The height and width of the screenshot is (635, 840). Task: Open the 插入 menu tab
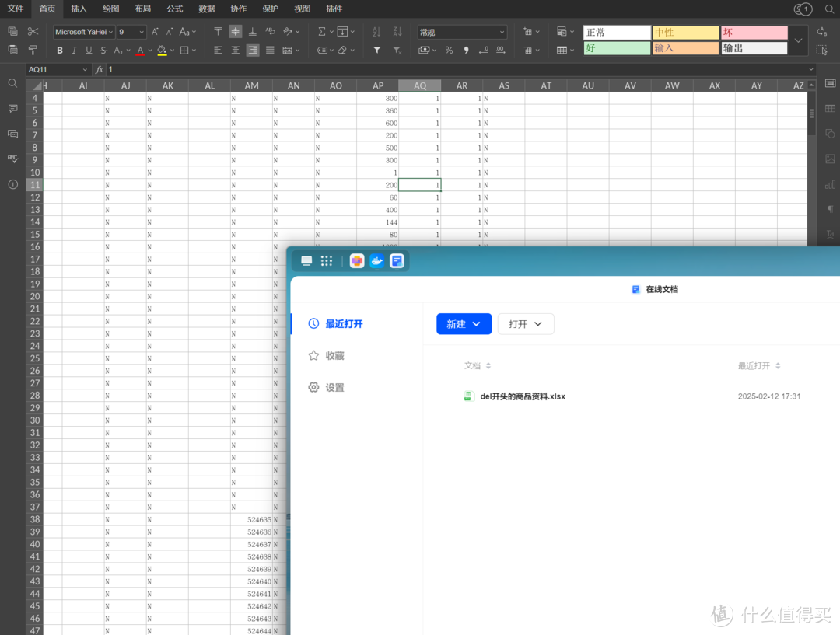79,9
